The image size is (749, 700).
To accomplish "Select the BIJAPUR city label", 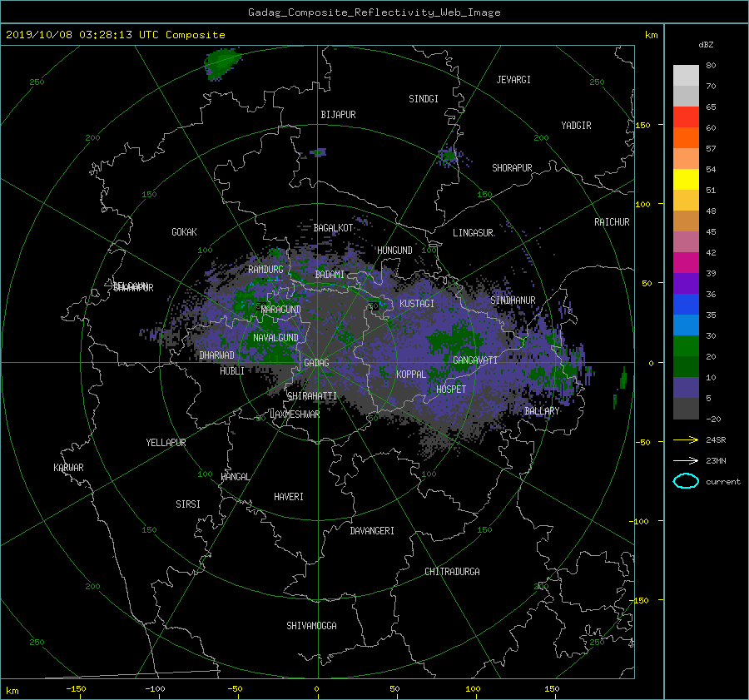I will [338, 115].
